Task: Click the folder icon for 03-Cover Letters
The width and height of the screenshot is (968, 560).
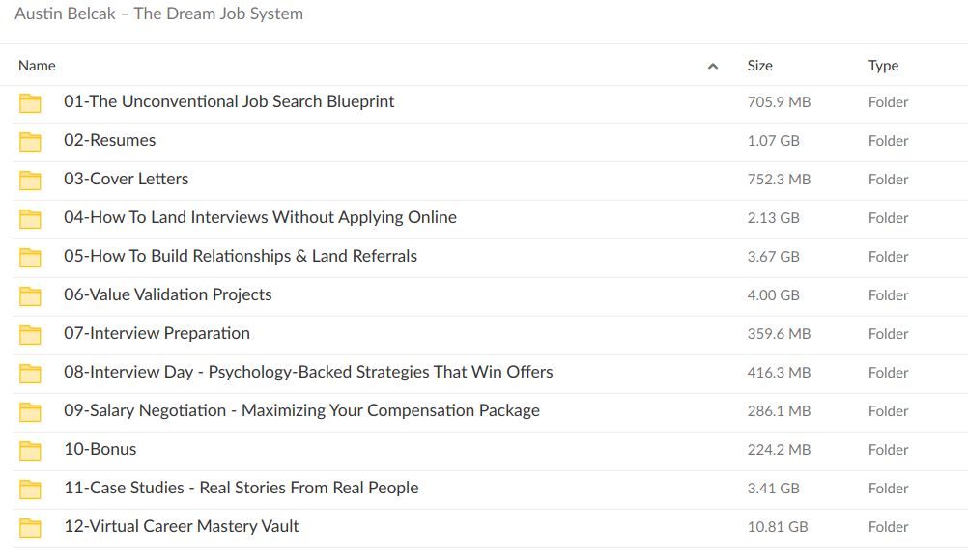Action: [30, 180]
